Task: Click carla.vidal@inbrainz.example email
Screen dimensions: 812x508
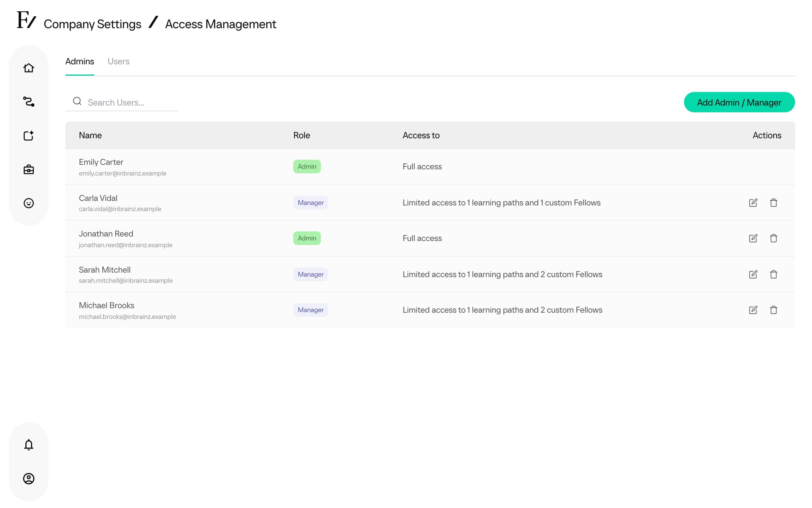Action: coord(120,209)
